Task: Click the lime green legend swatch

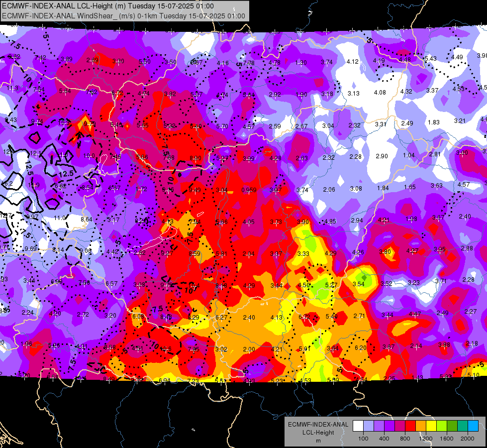Action: pos(442,426)
